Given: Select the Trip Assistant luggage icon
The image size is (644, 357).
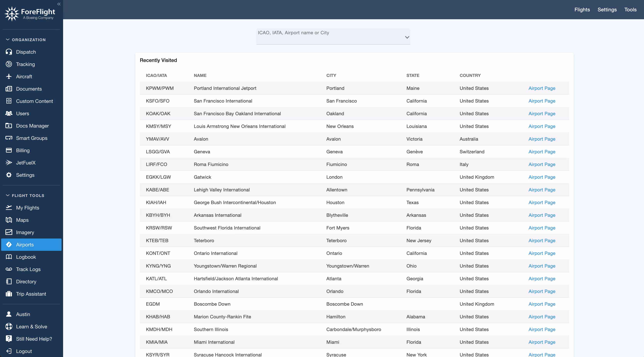Looking at the screenshot, I should tap(9, 294).
